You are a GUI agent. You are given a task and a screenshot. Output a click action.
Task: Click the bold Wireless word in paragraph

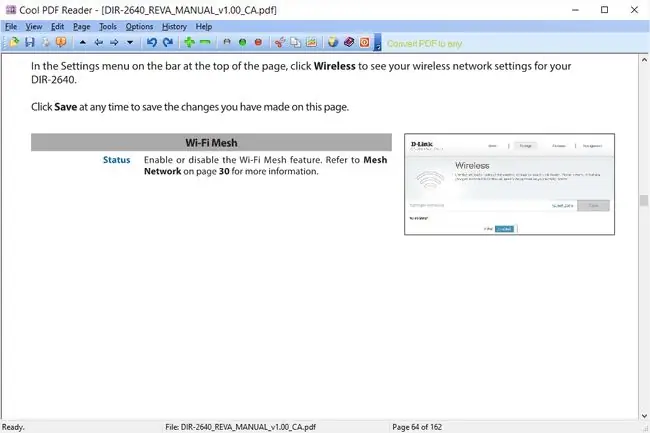335,66
